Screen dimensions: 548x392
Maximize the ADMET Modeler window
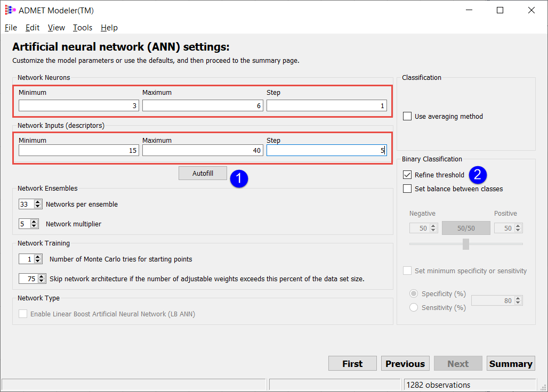pyautogui.click(x=500, y=10)
